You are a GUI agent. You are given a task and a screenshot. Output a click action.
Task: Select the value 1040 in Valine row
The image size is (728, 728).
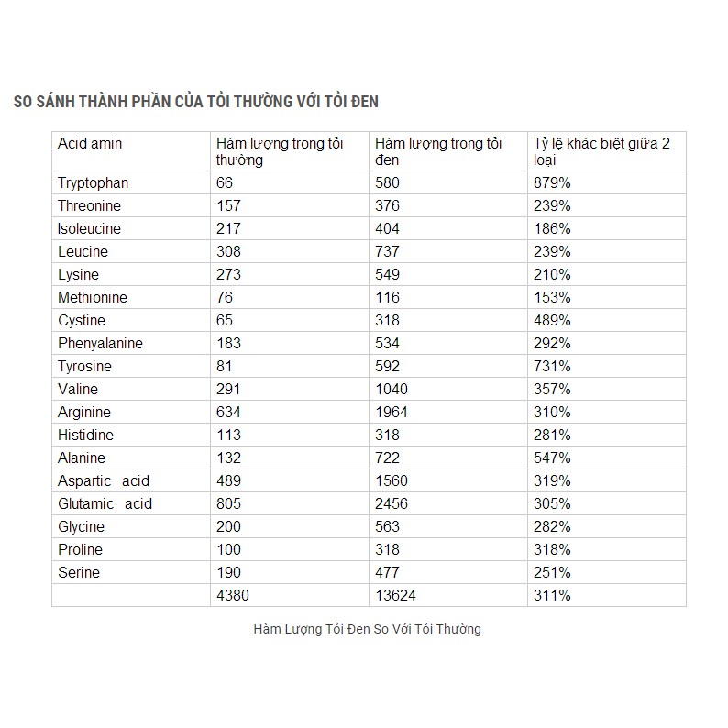coord(392,389)
